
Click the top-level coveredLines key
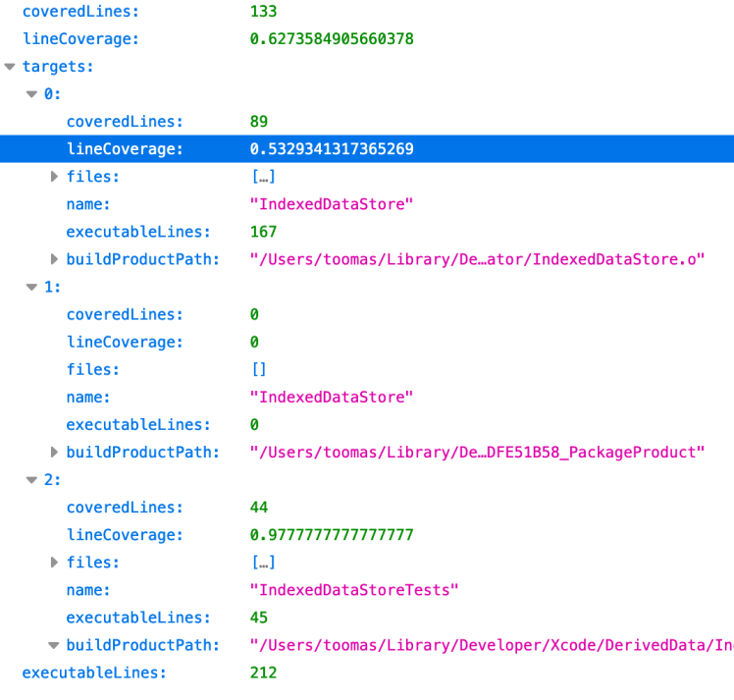pos(80,11)
